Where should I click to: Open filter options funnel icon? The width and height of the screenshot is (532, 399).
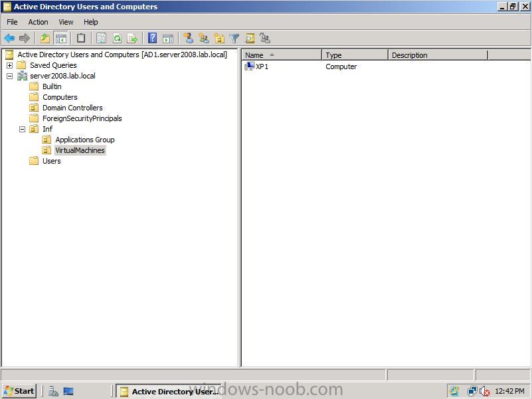234,39
